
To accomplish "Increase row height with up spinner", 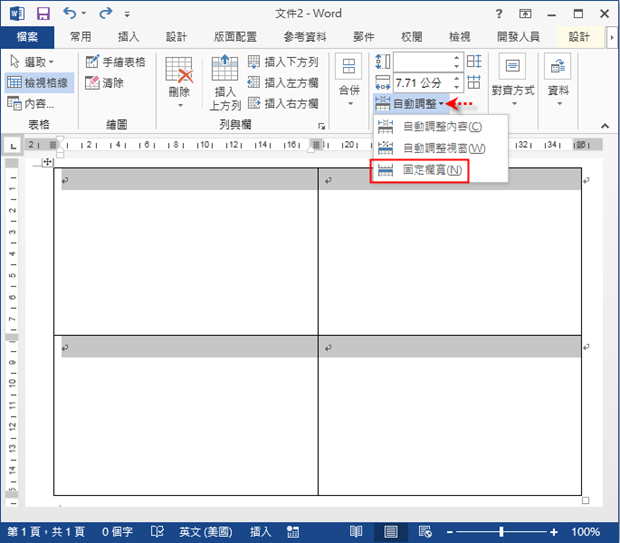I will pos(457,57).
